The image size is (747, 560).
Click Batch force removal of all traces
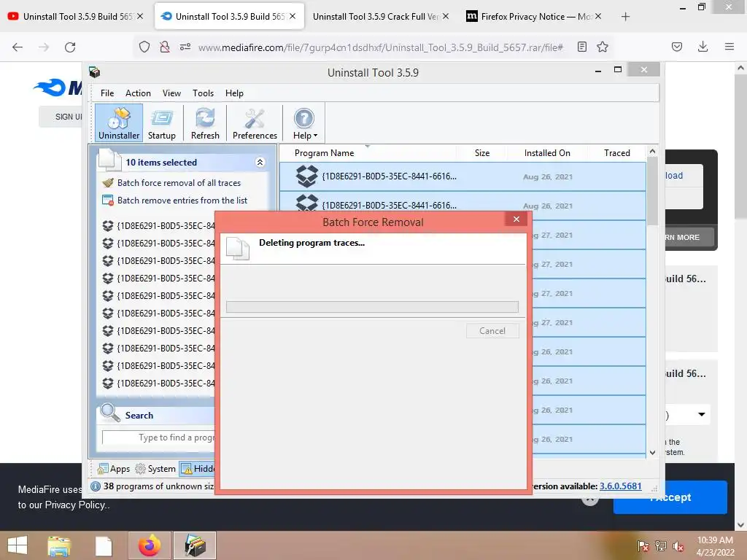point(179,183)
